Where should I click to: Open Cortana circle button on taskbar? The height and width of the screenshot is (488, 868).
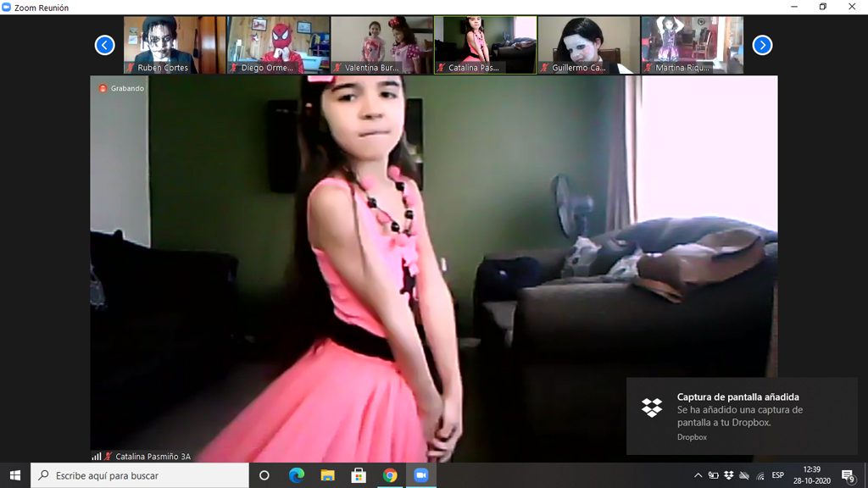coord(264,475)
